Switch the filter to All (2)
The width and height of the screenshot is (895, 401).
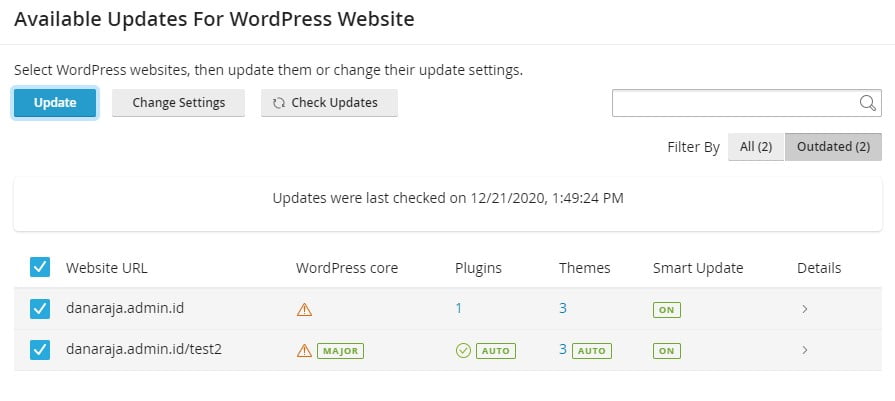(x=756, y=147)
